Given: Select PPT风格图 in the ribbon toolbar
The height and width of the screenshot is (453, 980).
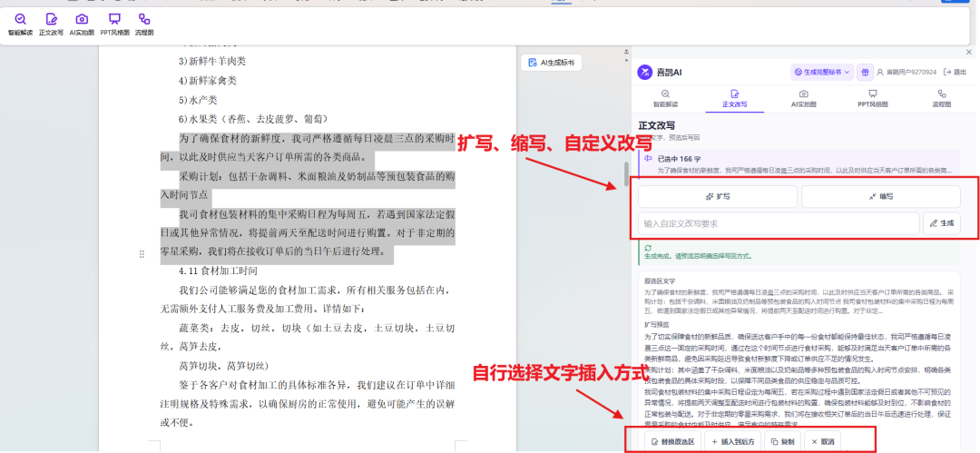Looking at the screenshot, I should click(114, 24).
